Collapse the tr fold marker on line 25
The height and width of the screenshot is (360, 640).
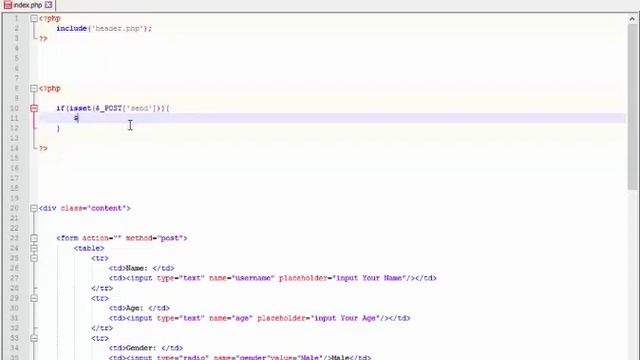[34, 258]
